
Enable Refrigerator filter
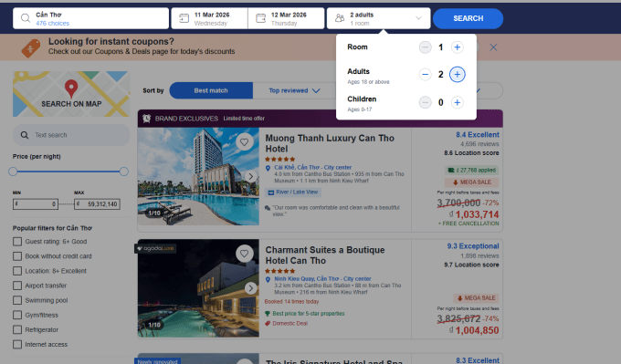[17, 329]
